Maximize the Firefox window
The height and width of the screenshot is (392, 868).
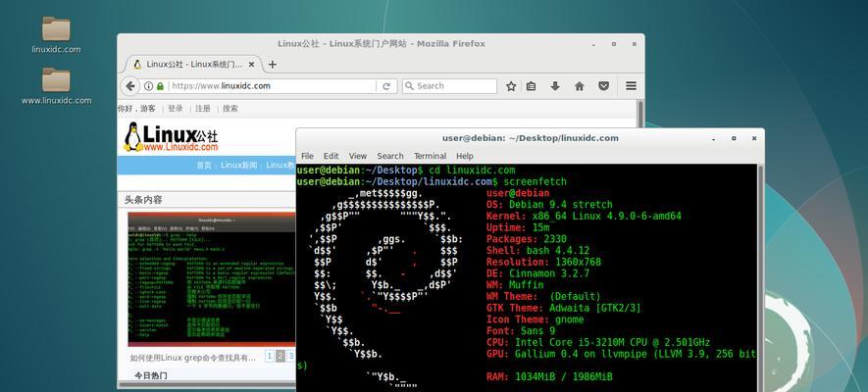(614, 44)
